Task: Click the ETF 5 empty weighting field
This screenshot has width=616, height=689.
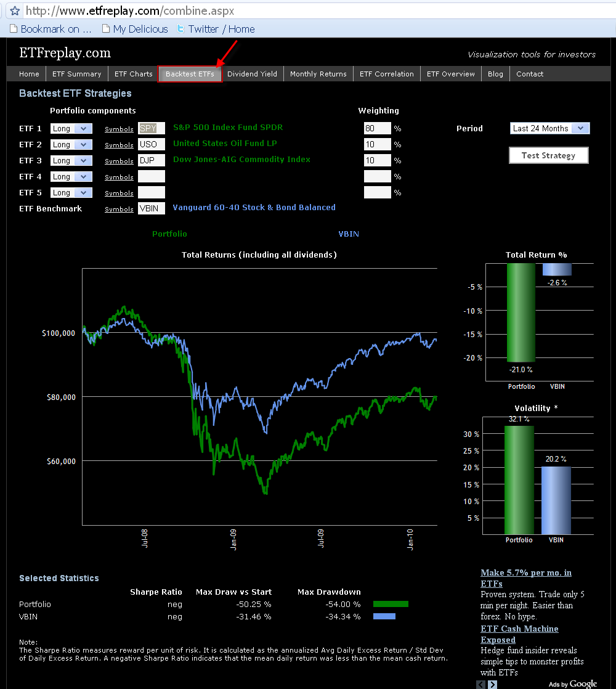Action: [x=377, y=192]
